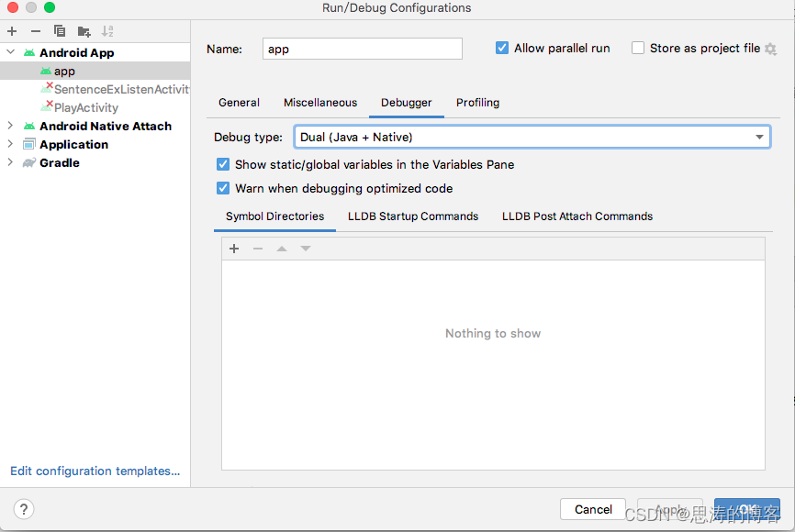The image size is (795, 532).
Task: Expand the Application group
Action: click(10, 144)
